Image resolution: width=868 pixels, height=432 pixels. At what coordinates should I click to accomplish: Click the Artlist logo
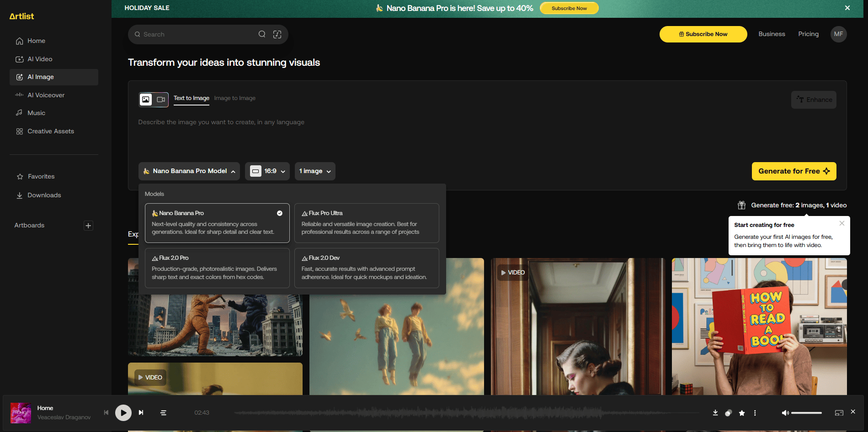tap(21, 16)
